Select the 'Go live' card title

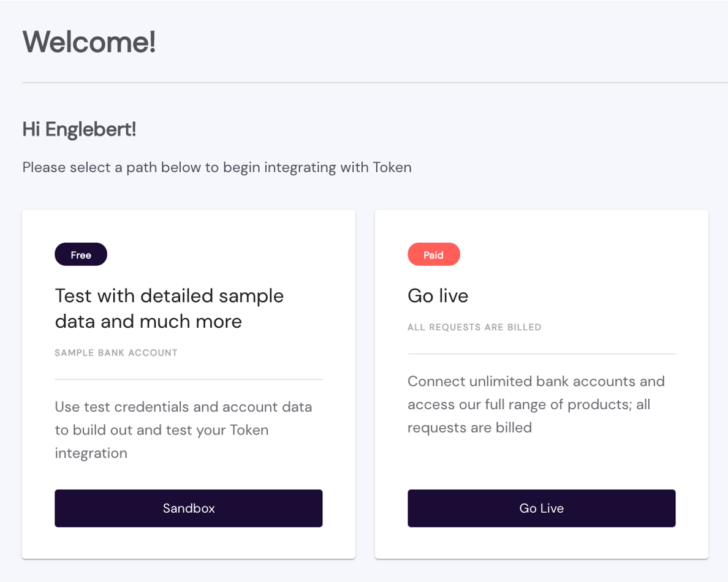tap(438, 296)
